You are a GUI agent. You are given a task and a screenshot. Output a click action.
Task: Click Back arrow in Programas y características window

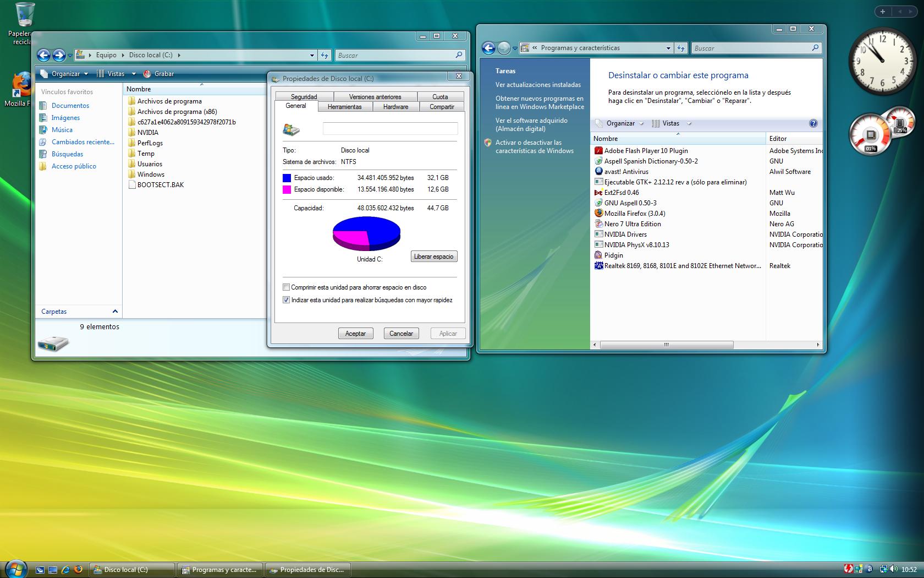click(x=488, y=48)
